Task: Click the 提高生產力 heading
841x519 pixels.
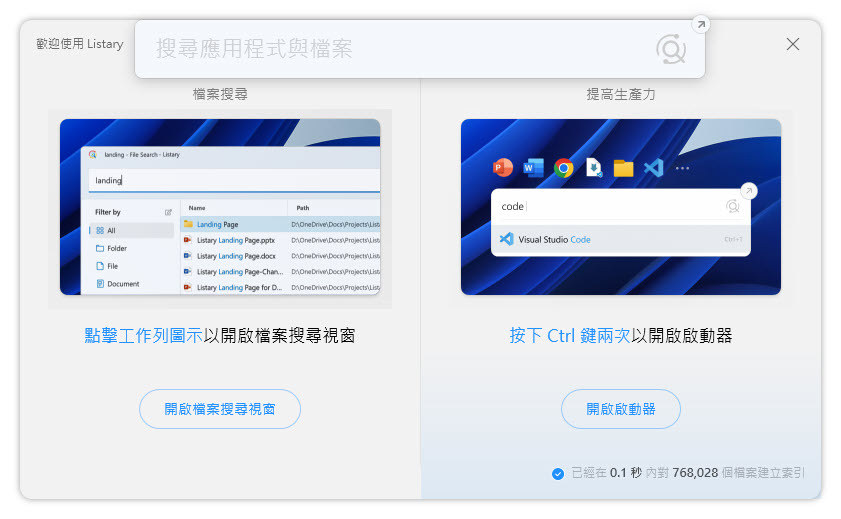Action: (621, 94)
